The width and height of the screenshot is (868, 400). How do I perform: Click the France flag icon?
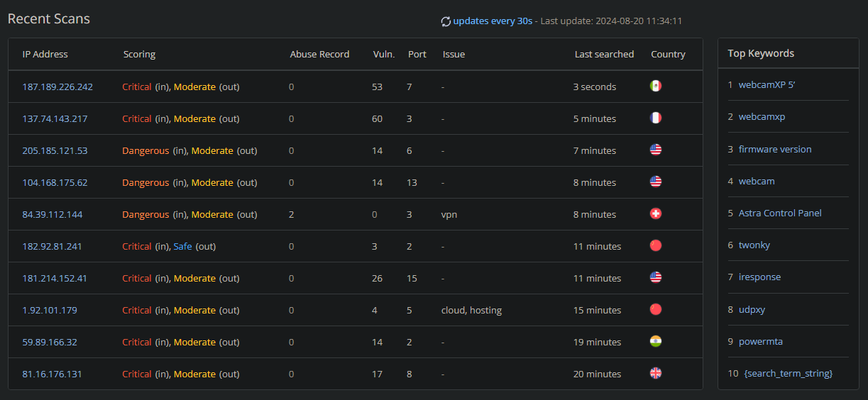pyautogui.click(x=656, y=118)
